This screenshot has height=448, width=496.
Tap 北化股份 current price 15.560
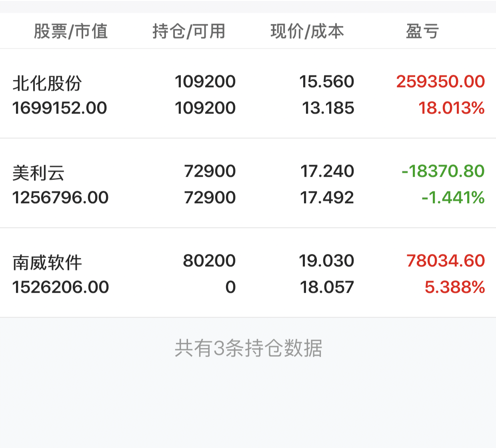327,82
